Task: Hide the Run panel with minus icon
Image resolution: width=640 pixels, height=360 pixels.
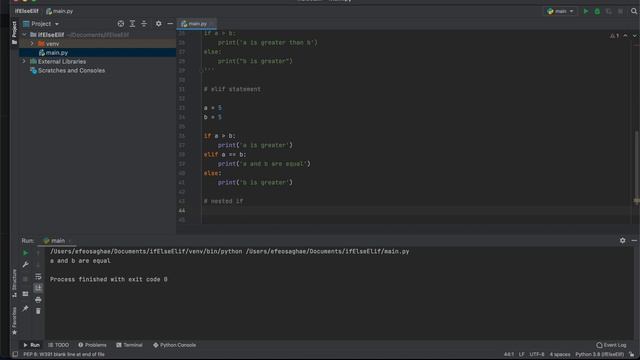Action: click(634, 240)
